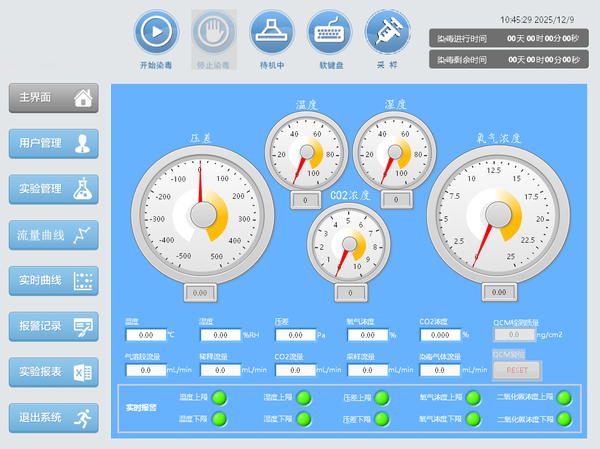600x449 pixels.
Task: Open the 软键盘 soft keyboard
Action: (x=329, y=32)
